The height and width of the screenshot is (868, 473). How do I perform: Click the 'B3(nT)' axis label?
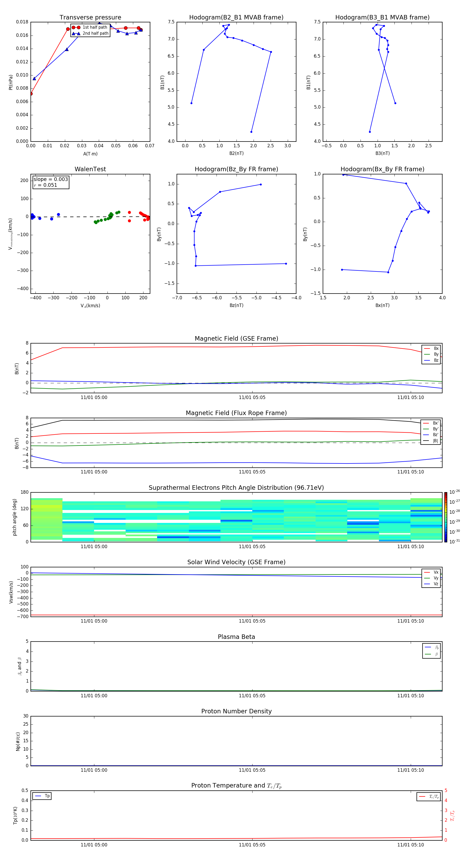coord(382,153)
